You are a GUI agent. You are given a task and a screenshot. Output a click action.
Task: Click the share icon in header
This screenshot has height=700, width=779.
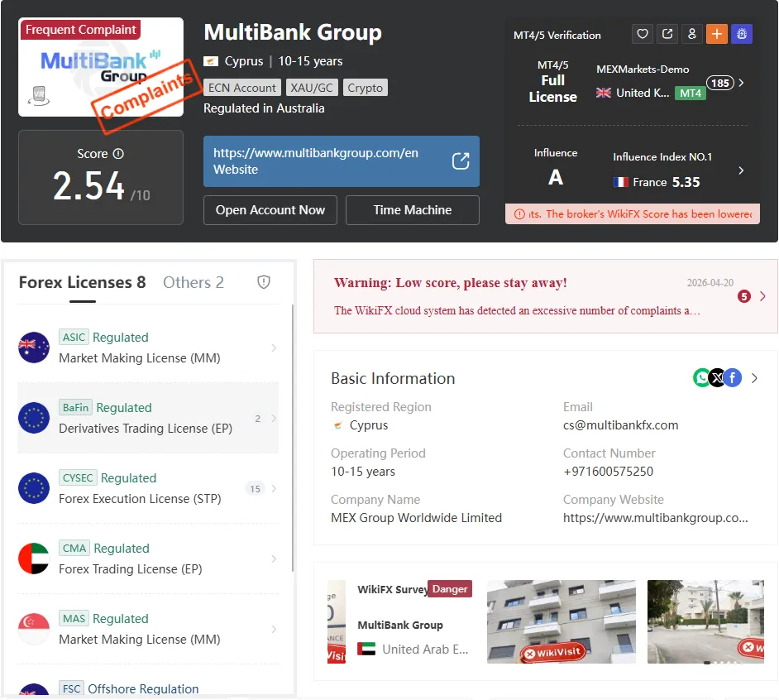[667, 34]
